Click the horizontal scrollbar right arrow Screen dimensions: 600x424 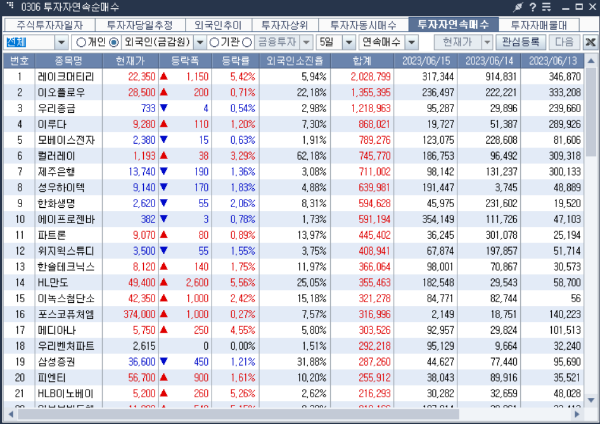577,414
